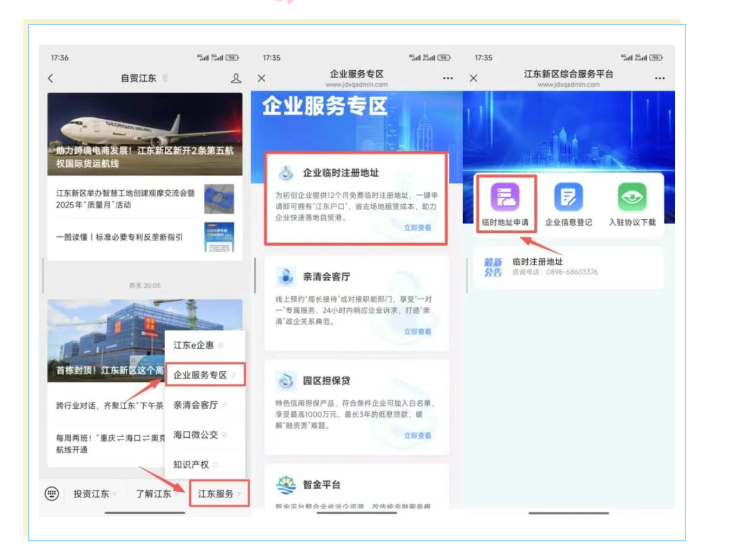Screen dimensions: 742x556
Task: Tap the keyboard toggle icon beside 投资江东
Action: click(x=52, y=494)
